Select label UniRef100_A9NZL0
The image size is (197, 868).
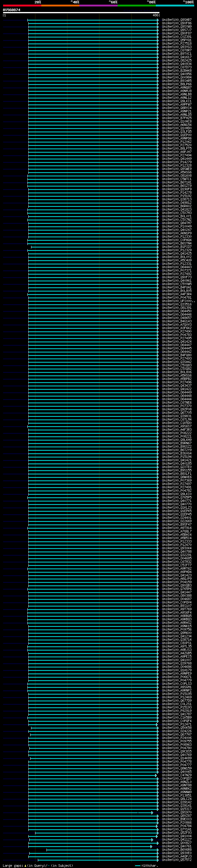click(177, 782)
